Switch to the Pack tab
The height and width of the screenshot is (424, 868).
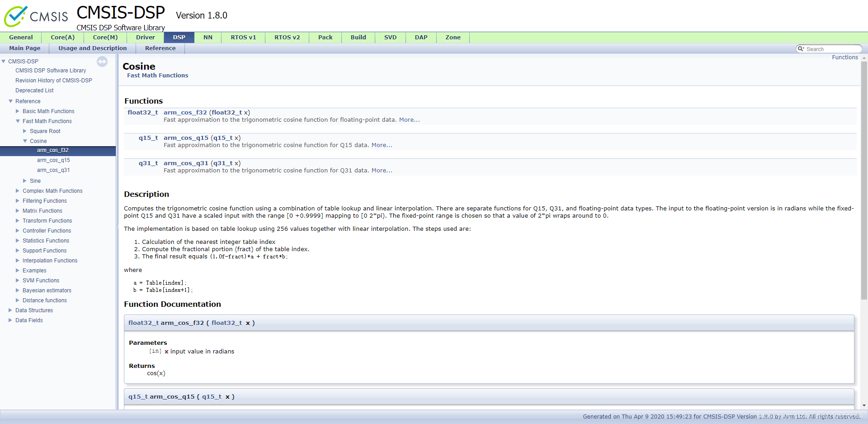pyautogui.click(x=325, y=38)
